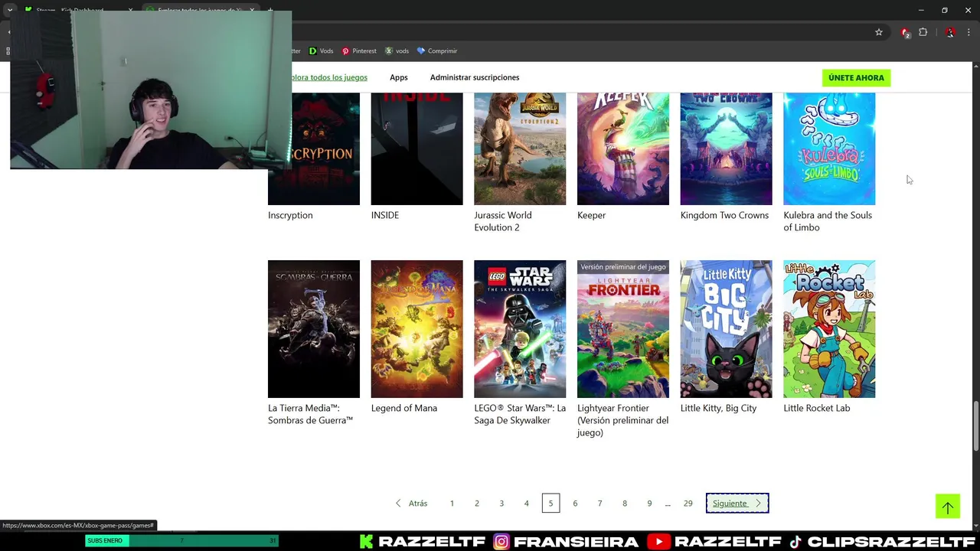Screen dimensions: 980x551
Task: Open the lowercase vods bookmark
Action: [397, 51]
